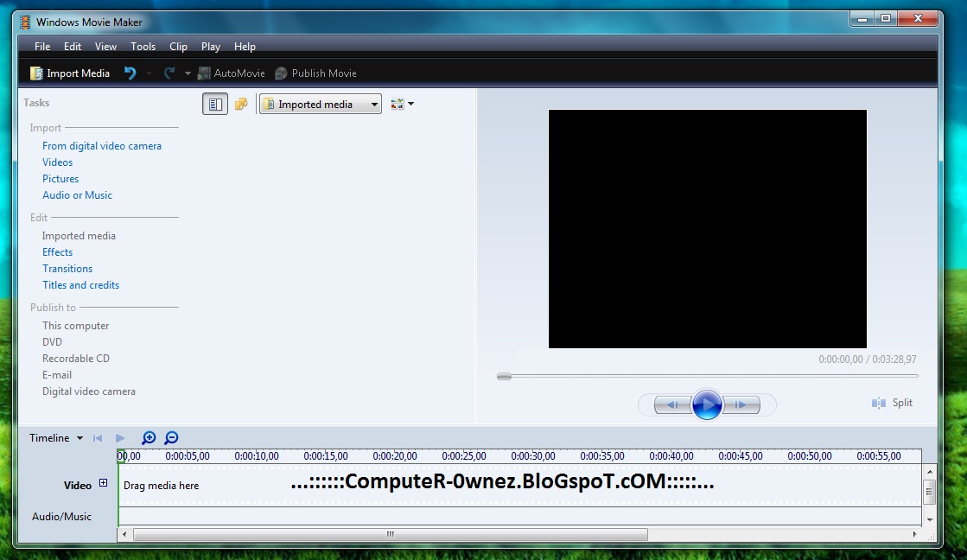Open the Imported media combo box

(x=321, y=105)
